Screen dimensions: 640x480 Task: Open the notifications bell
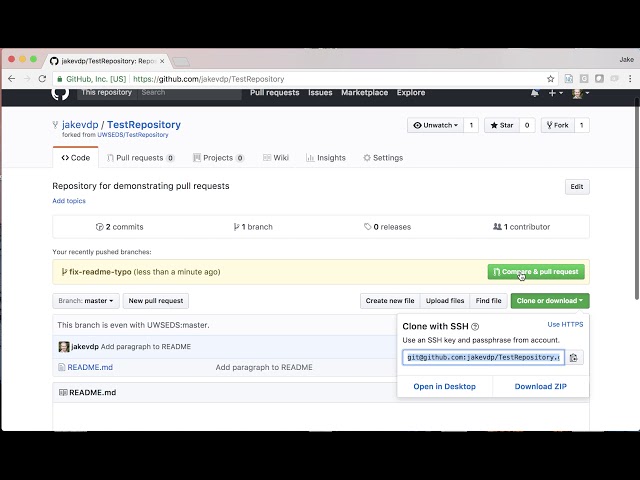pos(535,93)
